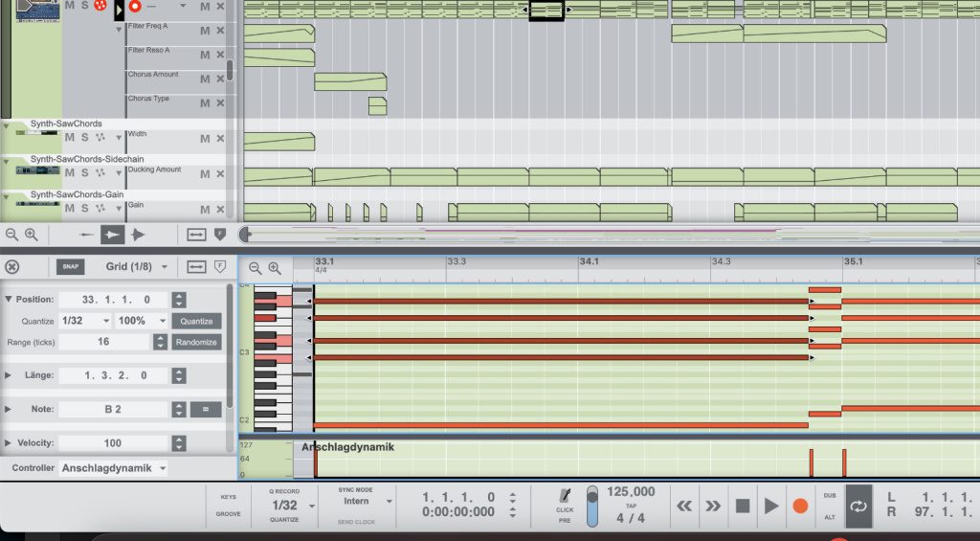Click the note editor fit-width icon
The height and width of the screenshot is (541, 980).
pos(196,267)
